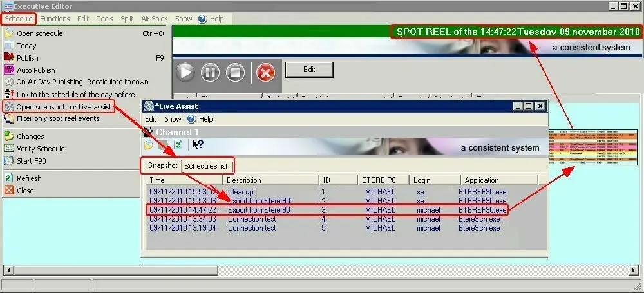This screenshot has height=293, width=644.
Task: Open the Air Sales menu
Action: click(x=153, y=19)
